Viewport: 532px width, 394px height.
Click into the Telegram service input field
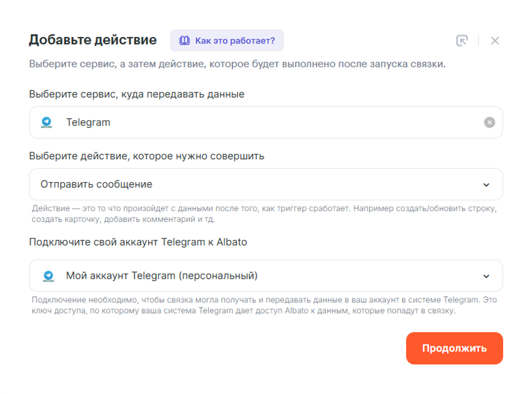tap(265, 122)
